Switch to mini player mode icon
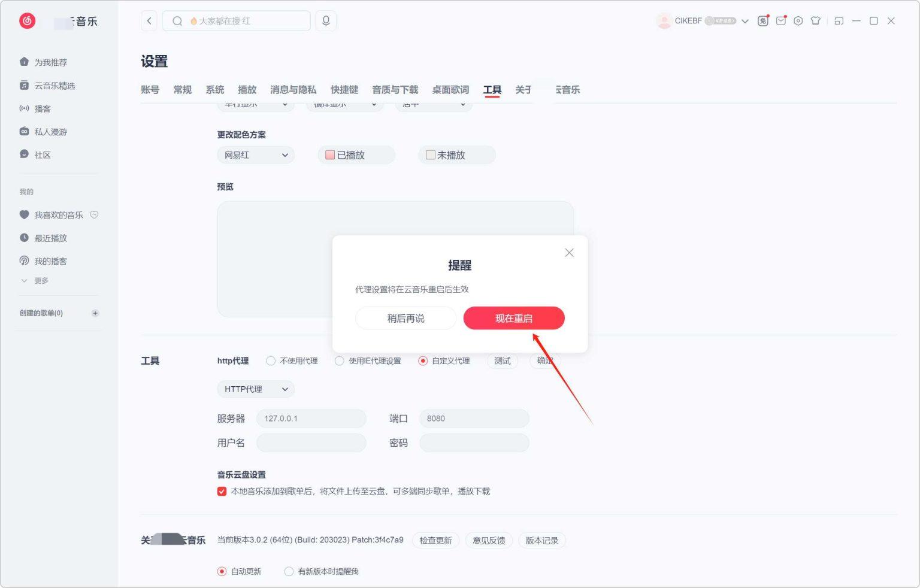This screenshot has height=588, width=920. point(839,21)
